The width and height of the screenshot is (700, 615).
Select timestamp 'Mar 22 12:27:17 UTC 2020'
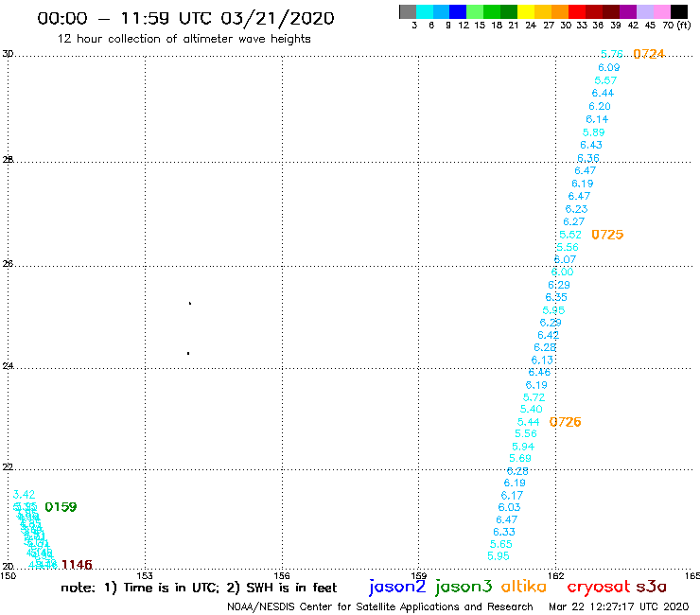[619, 606]
